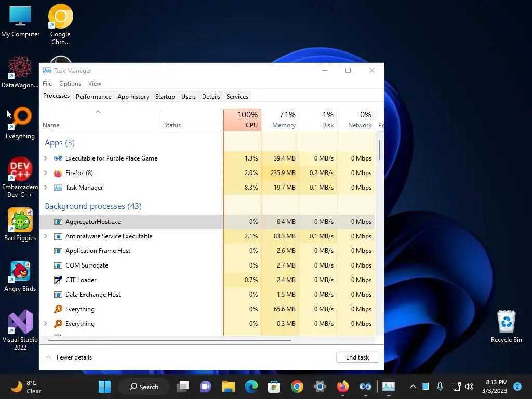The image size is (532, 399).
Task: Open View menu
Action: (x=95, y=84)
